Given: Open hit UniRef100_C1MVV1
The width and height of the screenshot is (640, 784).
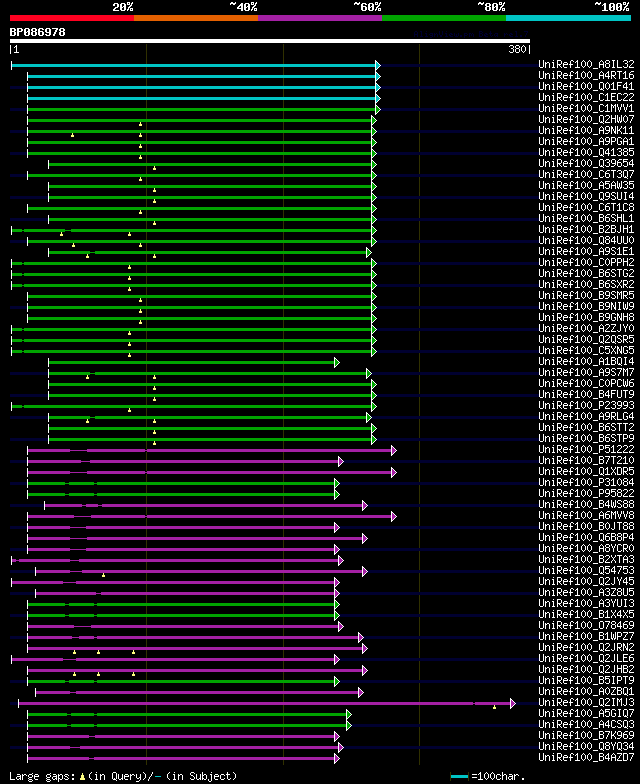Looking at the screenshot, I should (586, 108).
